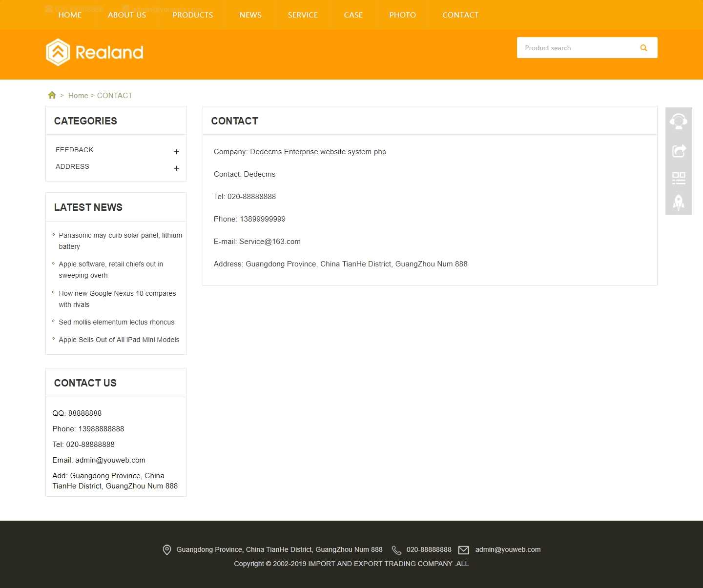Click the rocket back-to-top icon
The image size is (703, 588).
click(x=679, y=202)
